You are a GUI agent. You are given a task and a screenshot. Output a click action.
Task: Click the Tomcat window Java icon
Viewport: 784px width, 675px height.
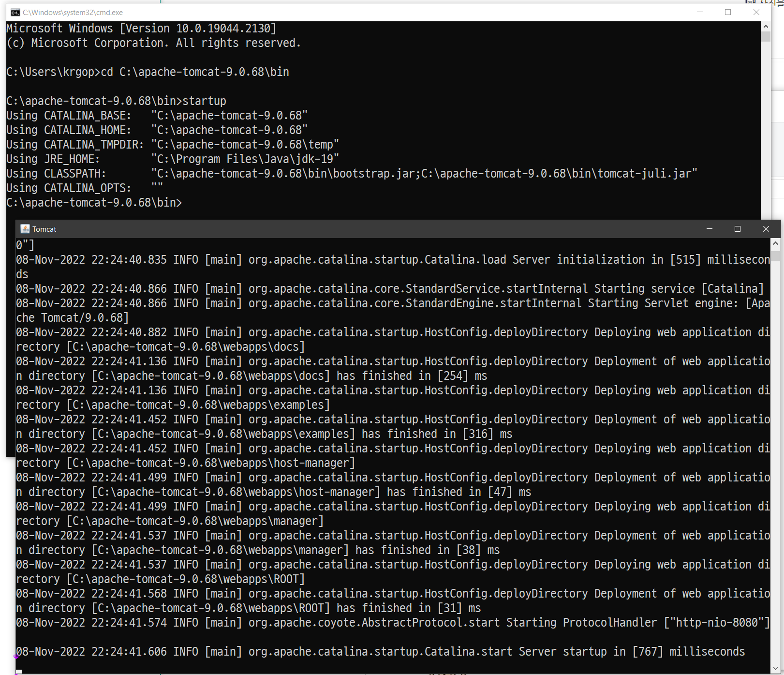(x=25, y=229)
